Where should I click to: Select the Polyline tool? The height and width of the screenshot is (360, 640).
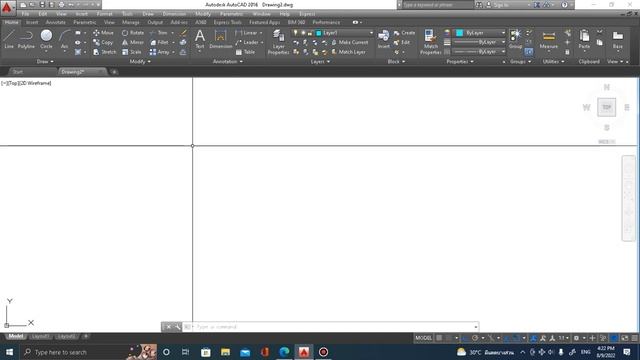click(x=26, y=39)
